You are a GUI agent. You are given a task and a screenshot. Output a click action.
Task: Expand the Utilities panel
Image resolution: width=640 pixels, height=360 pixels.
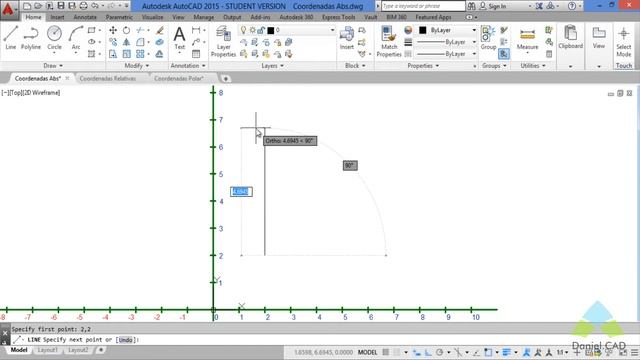(533, 65)
